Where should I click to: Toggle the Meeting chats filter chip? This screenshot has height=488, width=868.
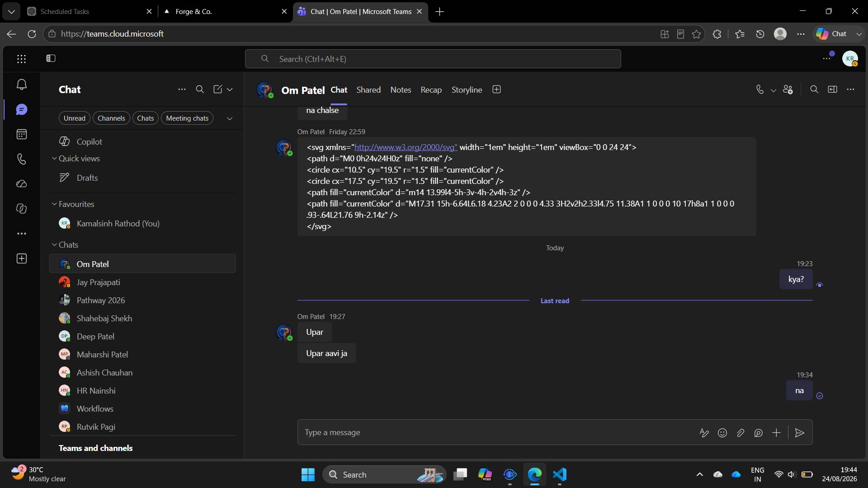coord(187,118)
